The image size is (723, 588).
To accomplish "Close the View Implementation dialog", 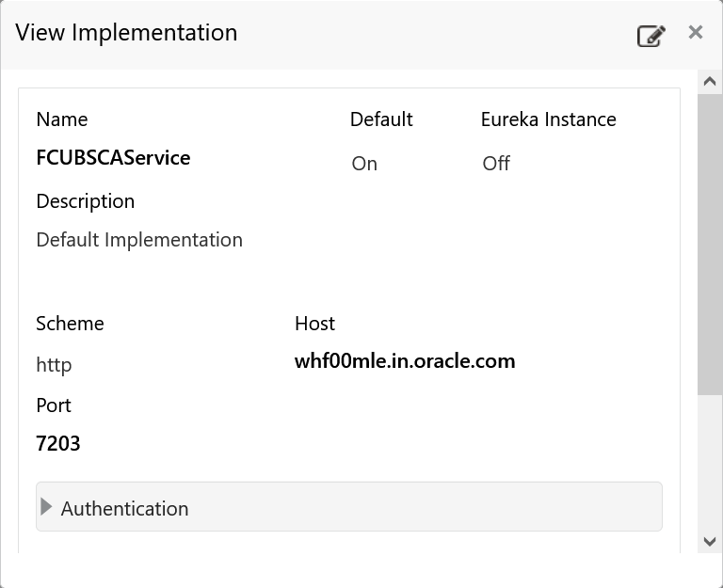I will pos(696,33).
